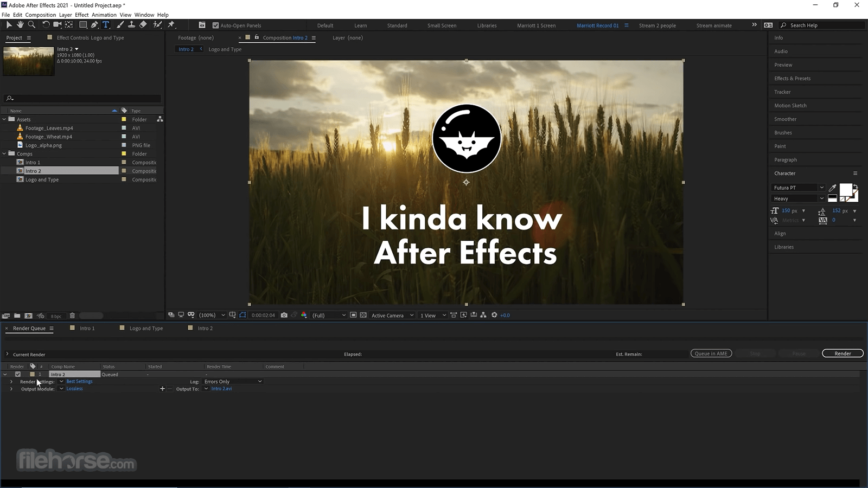Click the snapshot camera icon in viewer
Image resolution: width=868 pixels, height=488 pixels.
tap(284, 315)
